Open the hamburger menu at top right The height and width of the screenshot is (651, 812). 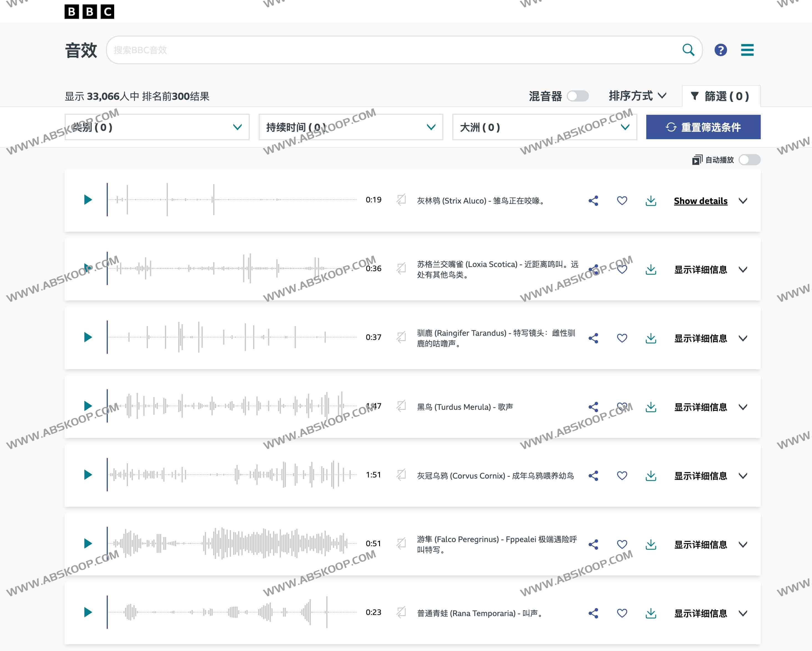click(x=747, y=50)
